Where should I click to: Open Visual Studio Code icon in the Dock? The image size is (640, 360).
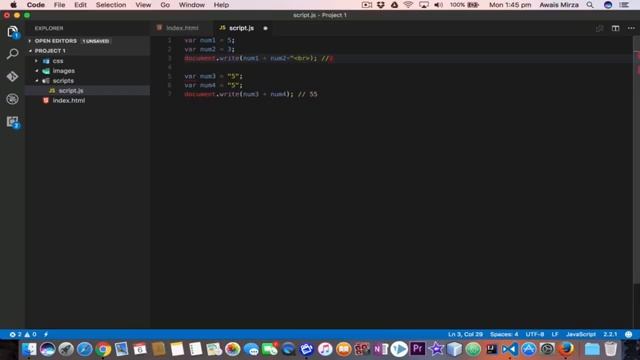(x=509, y=349)
